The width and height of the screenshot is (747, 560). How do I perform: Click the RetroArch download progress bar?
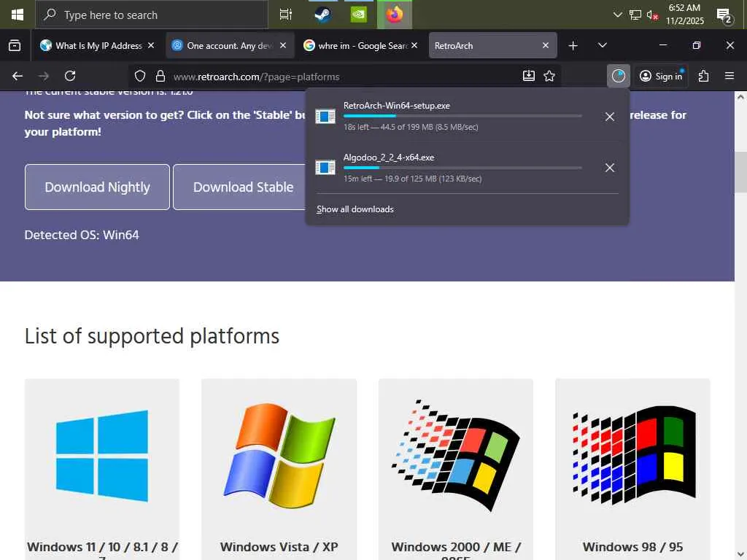point(462,116)
